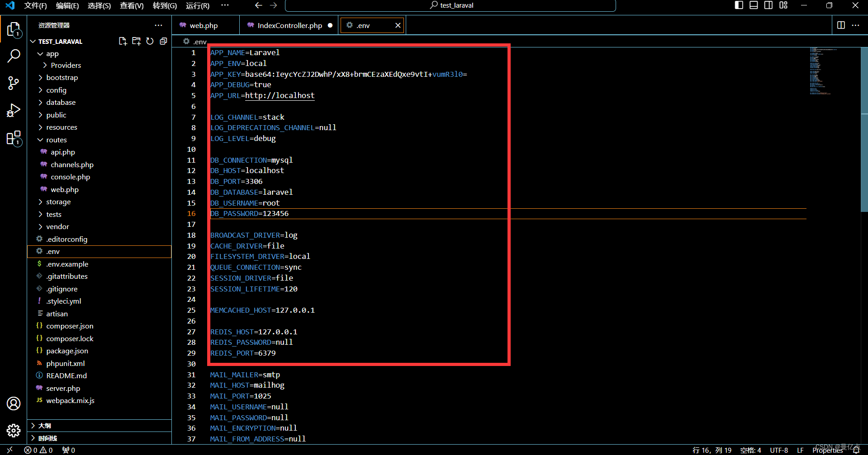Open the notifications bell icon

pyautogui.click(x=856, y=450)
